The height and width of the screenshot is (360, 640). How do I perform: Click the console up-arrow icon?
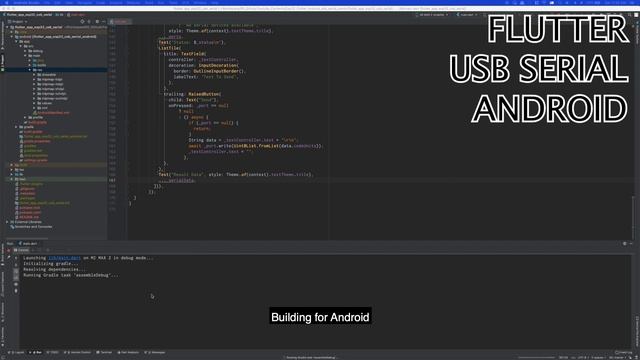(16, 258)
